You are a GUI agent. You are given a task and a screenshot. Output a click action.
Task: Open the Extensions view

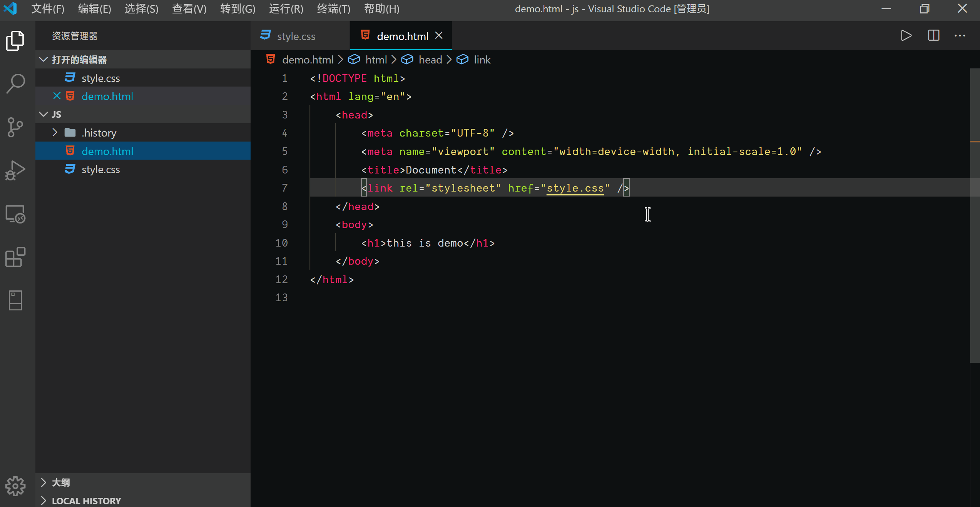(15, 257)
